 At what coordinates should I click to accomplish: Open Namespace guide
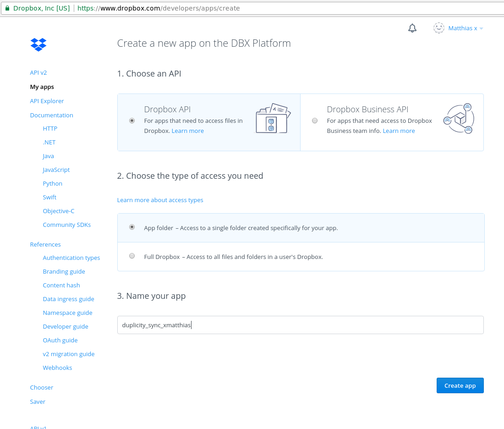coord(67,313)
